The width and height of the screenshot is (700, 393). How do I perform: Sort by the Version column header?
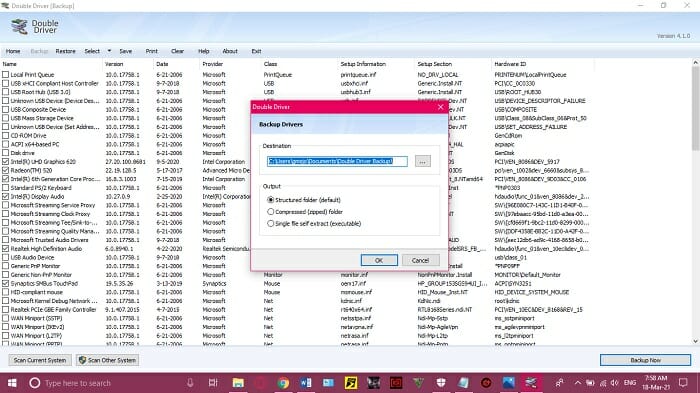pyautogui.click(x=114, y=64)
